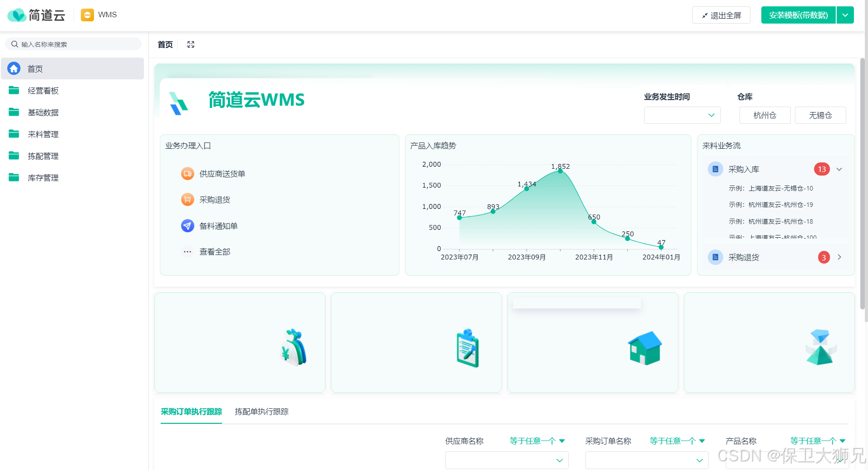Click the WMS app name text
This screenshot has width=868, height=470.
coord(108,15)
